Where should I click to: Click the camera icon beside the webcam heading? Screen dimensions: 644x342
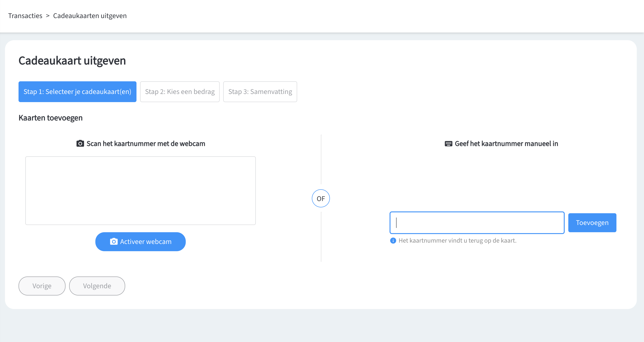pyautogui.click(x=80, y=143)
